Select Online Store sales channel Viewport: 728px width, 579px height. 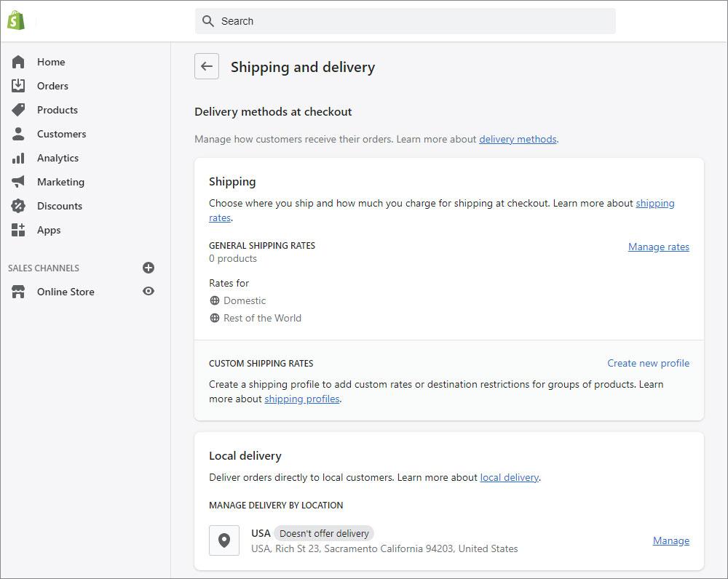click(x=66, y=292)
